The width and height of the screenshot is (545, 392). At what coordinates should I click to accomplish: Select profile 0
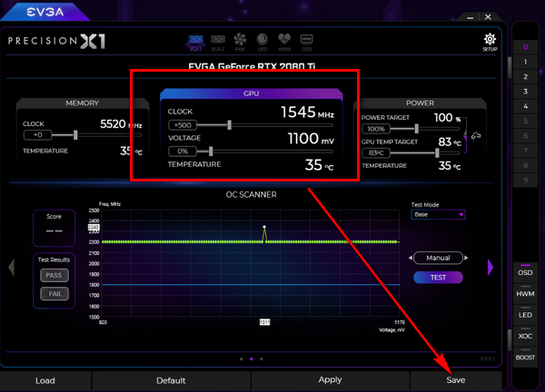pyautogui.click(x=526, y=47)
